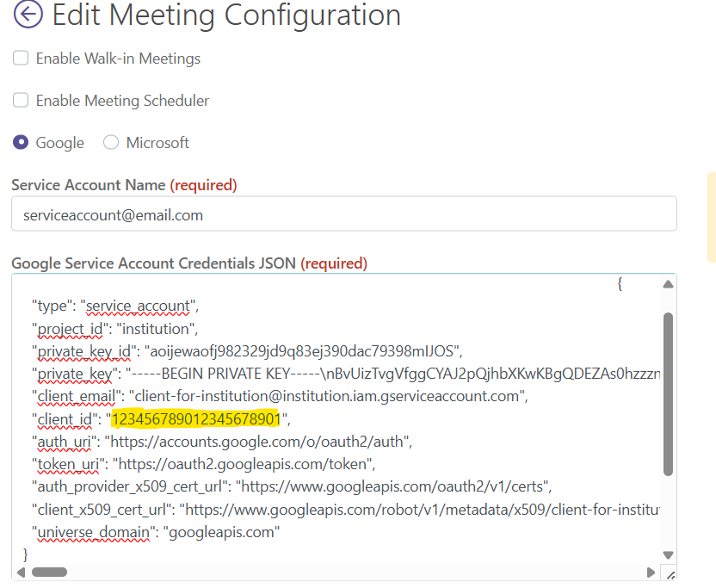Screen dimensions: 716x588
Task: Click the horizontal scrollbar thumb
Action: [x=49, y=572]
